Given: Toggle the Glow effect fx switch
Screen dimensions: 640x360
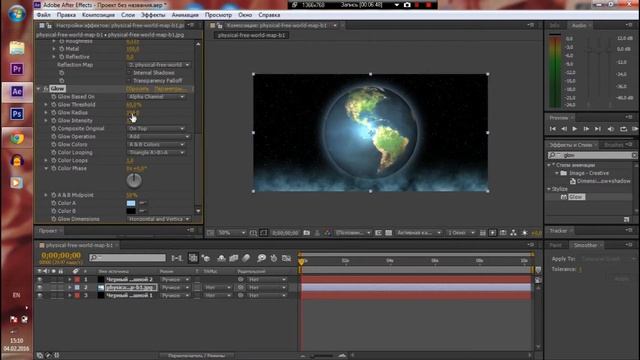Looking at the screenshot, I should tap(46, 89).
